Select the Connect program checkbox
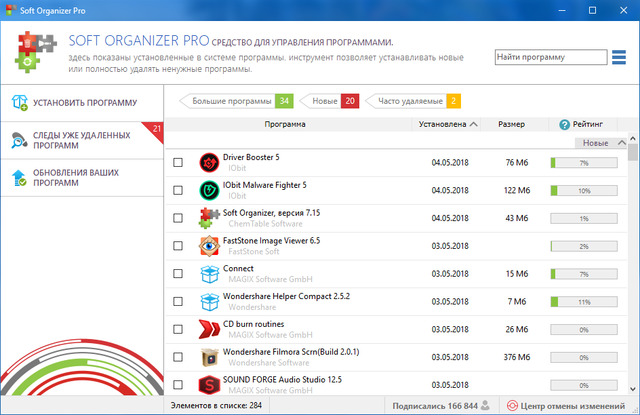Screen dimensions: 640x415 (178, 274)
